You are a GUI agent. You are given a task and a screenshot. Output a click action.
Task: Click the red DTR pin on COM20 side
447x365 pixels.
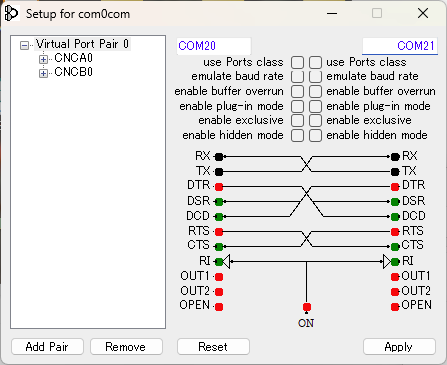point(219,186)
